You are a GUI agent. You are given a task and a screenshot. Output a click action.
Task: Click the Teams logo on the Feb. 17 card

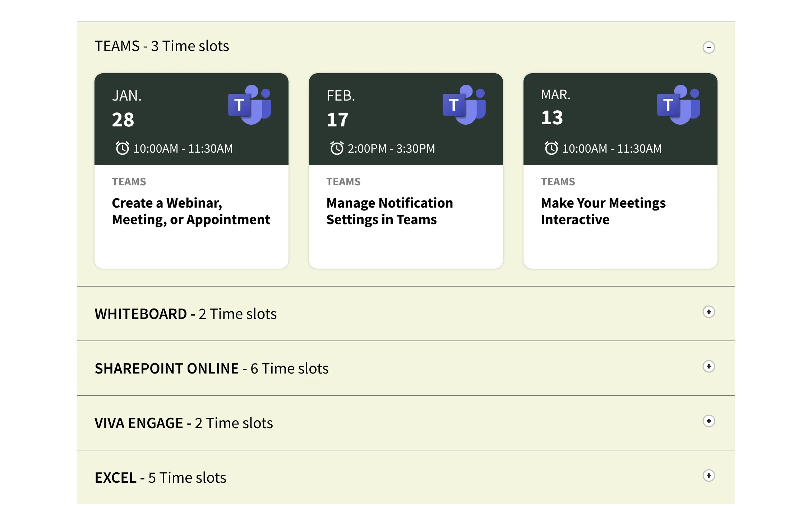point(464,105)
